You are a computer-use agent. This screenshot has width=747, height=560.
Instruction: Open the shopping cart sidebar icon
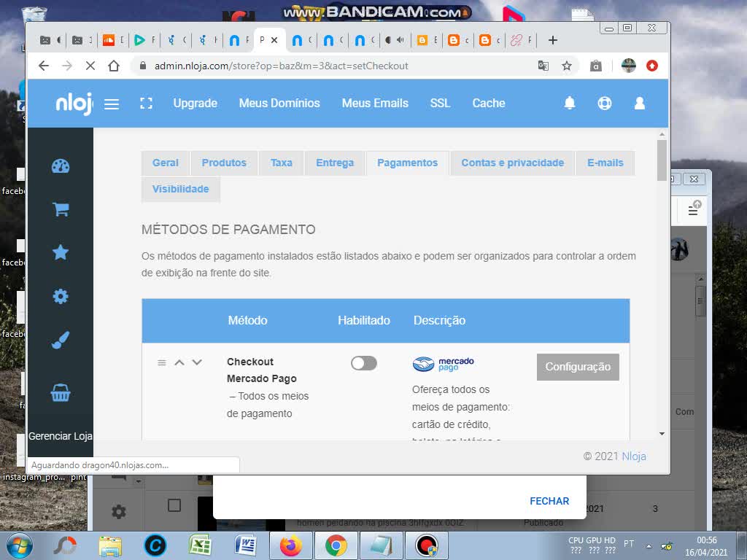click(61, 209)
